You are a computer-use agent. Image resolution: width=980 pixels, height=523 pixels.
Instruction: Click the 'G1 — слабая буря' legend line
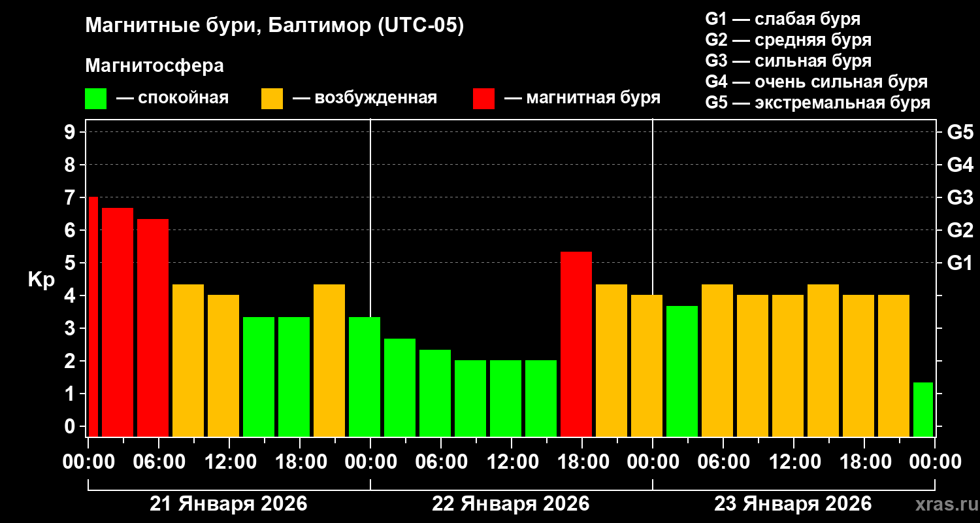coord(783,19)
